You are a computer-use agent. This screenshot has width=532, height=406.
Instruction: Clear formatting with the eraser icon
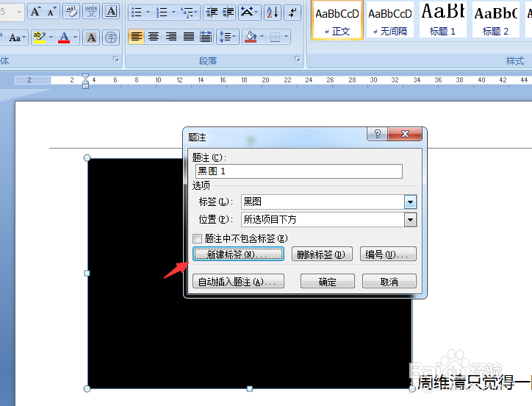coord(71,12)
